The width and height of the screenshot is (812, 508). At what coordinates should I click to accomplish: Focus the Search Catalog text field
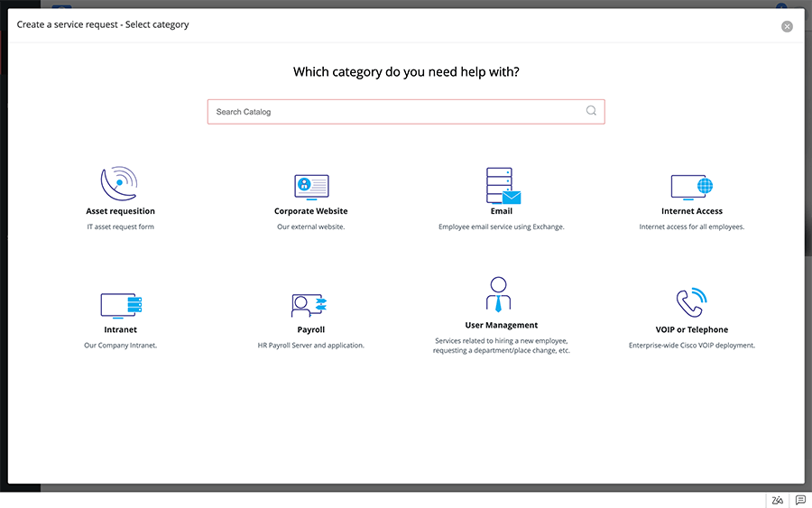(x=397, y=112)
